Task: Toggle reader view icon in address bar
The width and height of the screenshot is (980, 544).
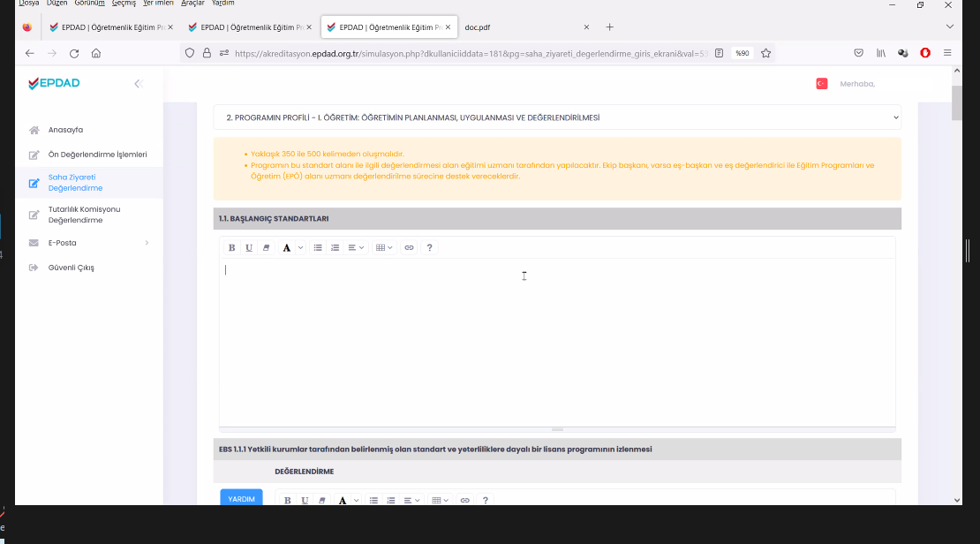Action: 719,53
